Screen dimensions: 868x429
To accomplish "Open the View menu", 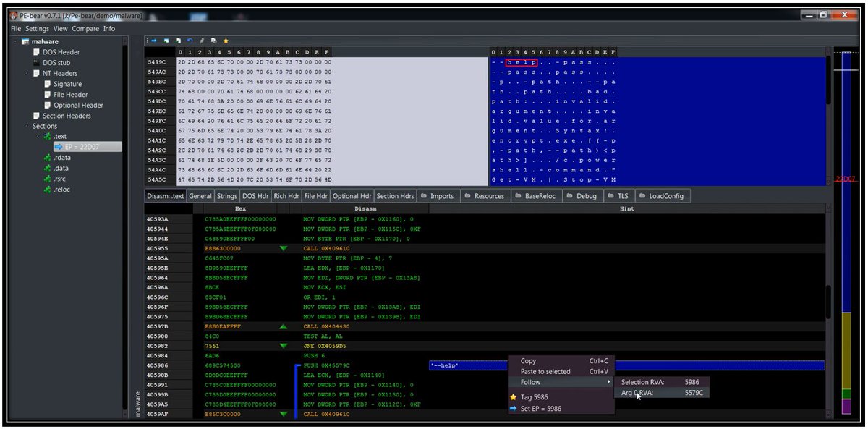I will point(60,29).
